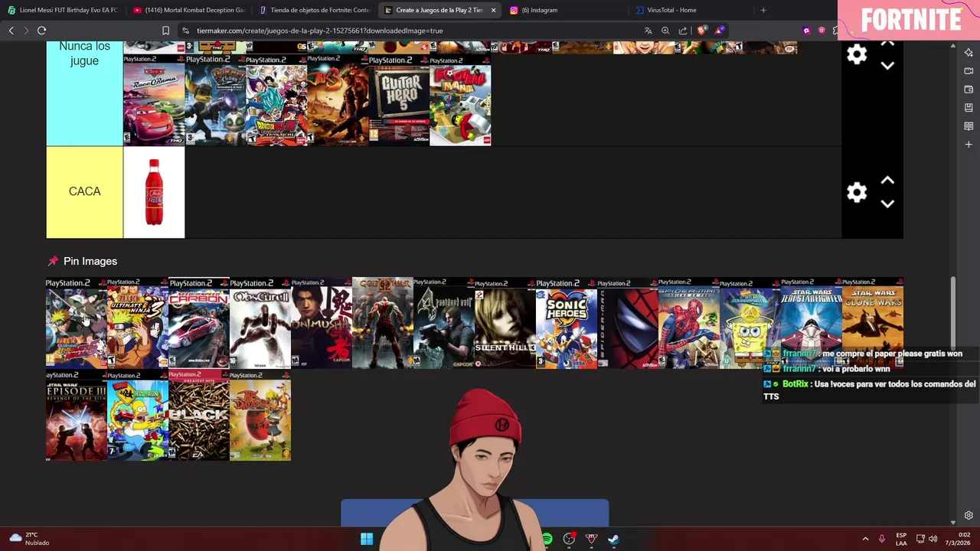Screen dimensions: 980x551
Task: Open Brave Wallet sidebar icon
Action: click(x=969, y=90)
